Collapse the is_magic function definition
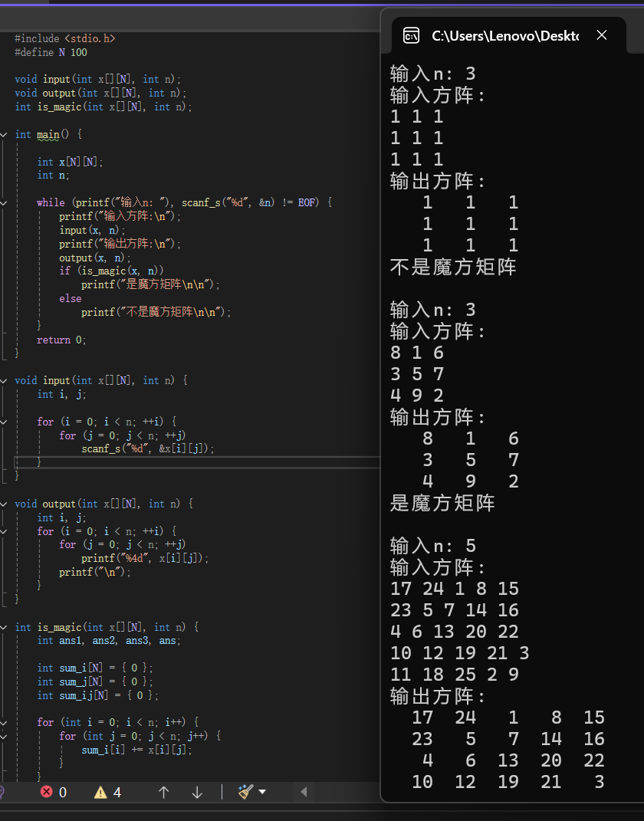Image resolution: width=644 pixels, height=821 pixels. [4, 627]
